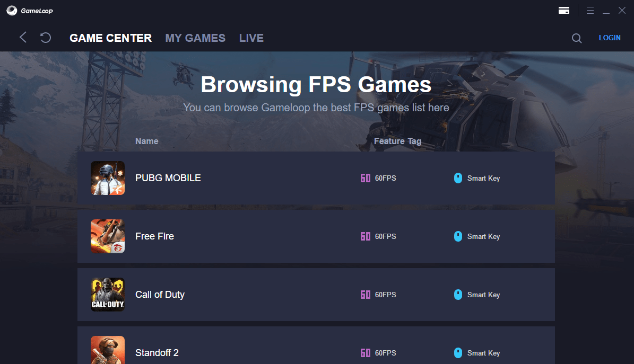The width and height of the screenshot is (634, 364).
Task: Refresh the page with the reload icon
Action: 46,38
